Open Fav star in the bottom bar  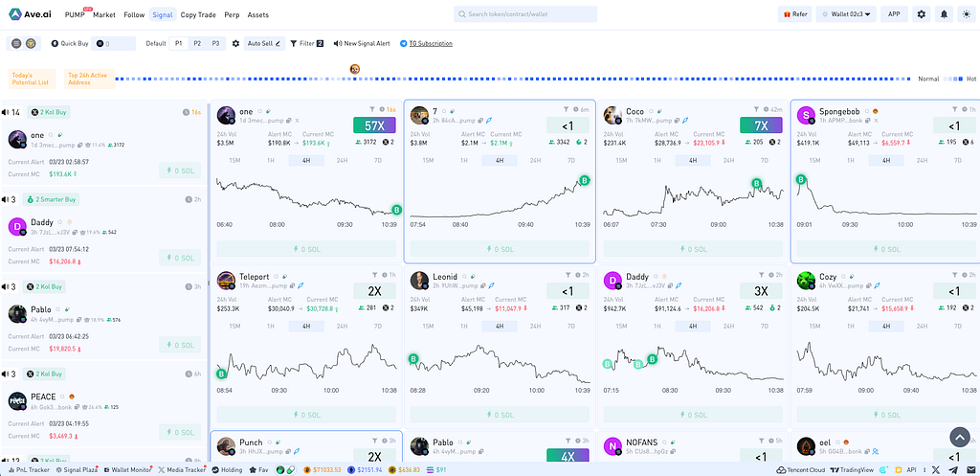[x=258, y=469]
